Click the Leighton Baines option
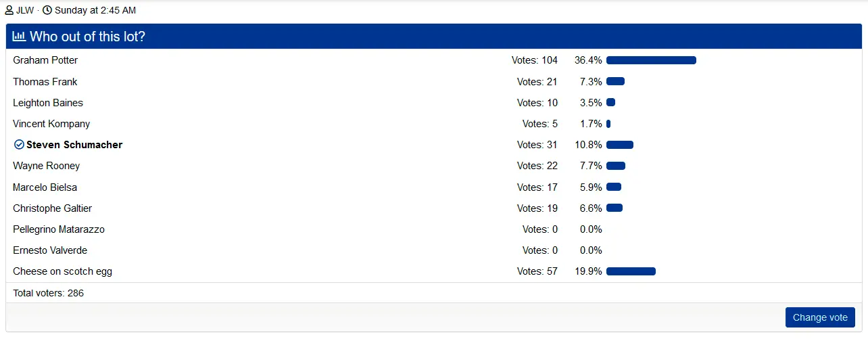The width and height of the screenshot is (868, 339). tap(48, 103)
